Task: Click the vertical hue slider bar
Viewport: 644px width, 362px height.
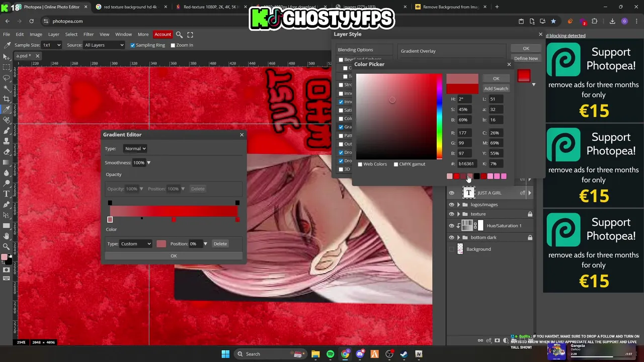Action: pos(439,117)
